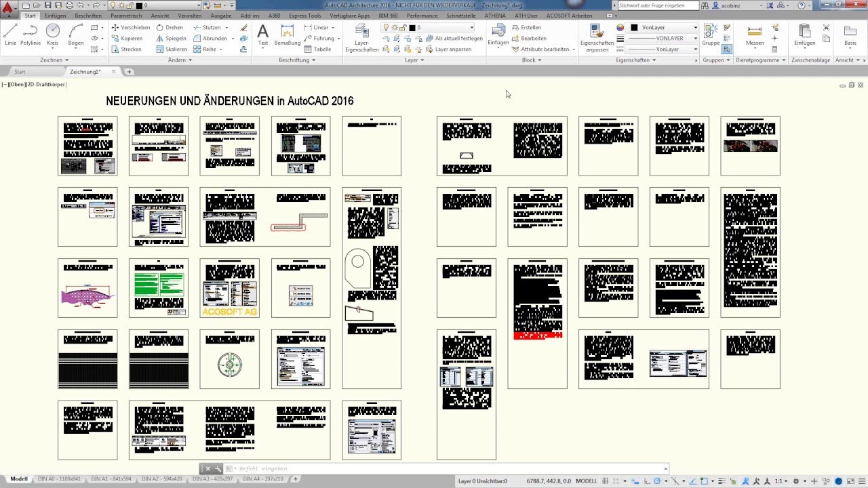
Task: Expand the Layer panel dropdown
Action: coord(414,60)
